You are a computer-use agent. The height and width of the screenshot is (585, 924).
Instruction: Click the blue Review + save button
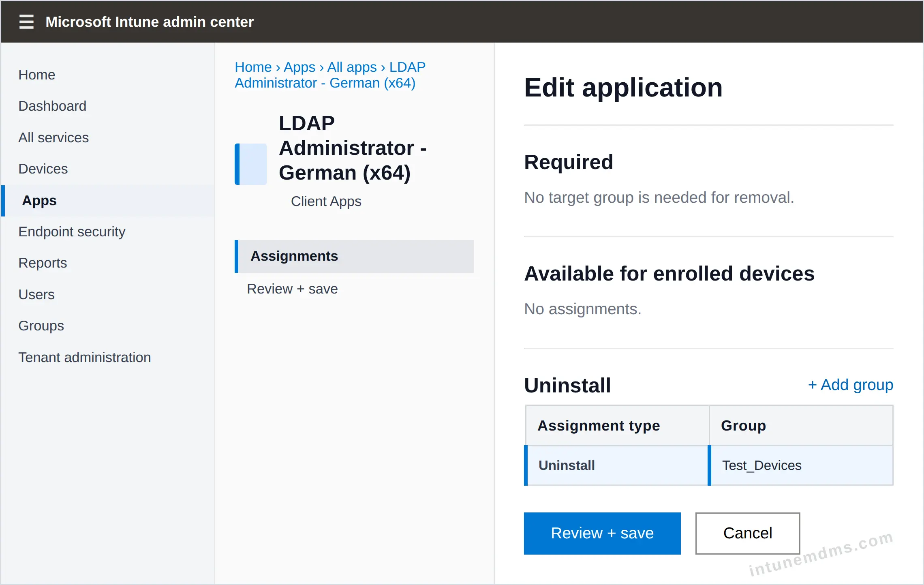tap(602, 534)
